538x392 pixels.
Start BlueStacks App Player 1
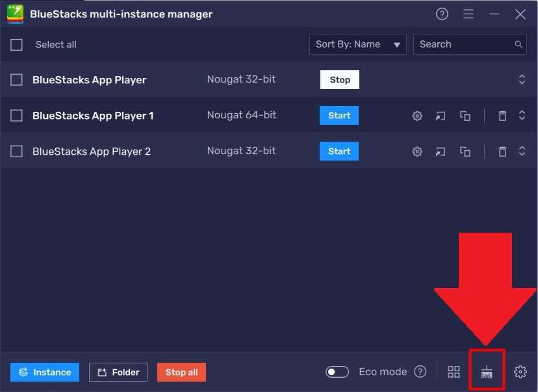click(339, 115)
